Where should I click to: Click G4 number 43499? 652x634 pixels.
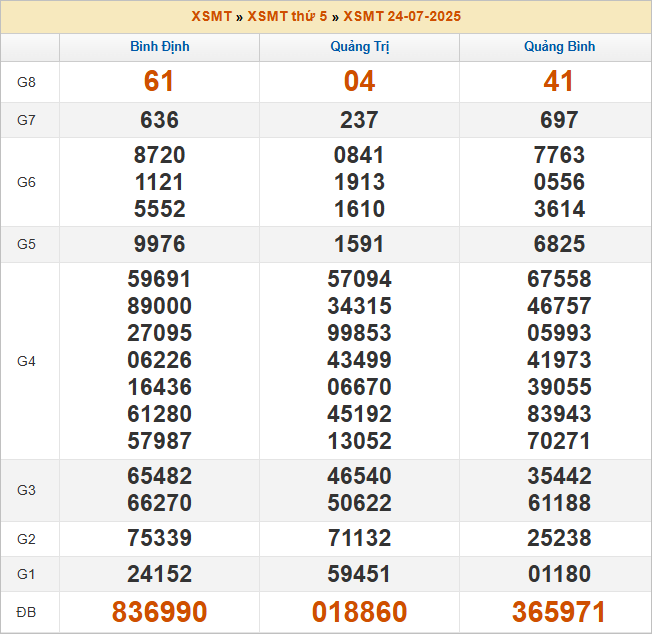tap(359, 360)
